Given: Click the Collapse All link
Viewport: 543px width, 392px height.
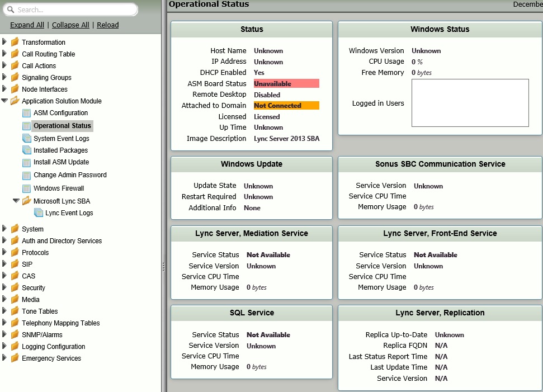Looking at the screenshot, I should tap(70, 25).
